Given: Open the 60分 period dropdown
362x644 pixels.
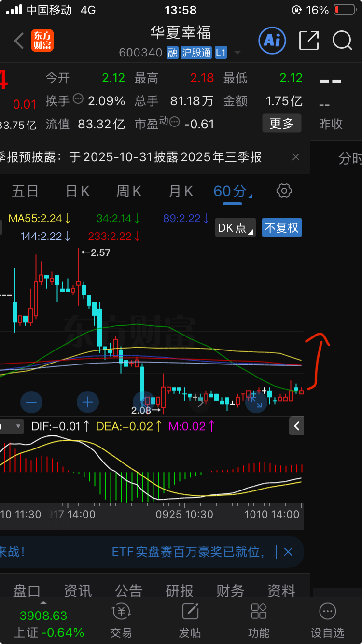Looking at the screenshot, I should (233, 191).
